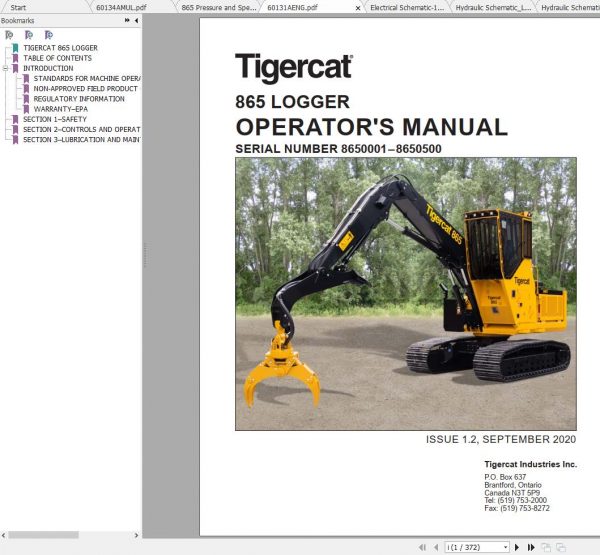Click the bookmarks scrollbar left arrow
The width and height of the screenshot is (600, 555).
tap(3, 535)
